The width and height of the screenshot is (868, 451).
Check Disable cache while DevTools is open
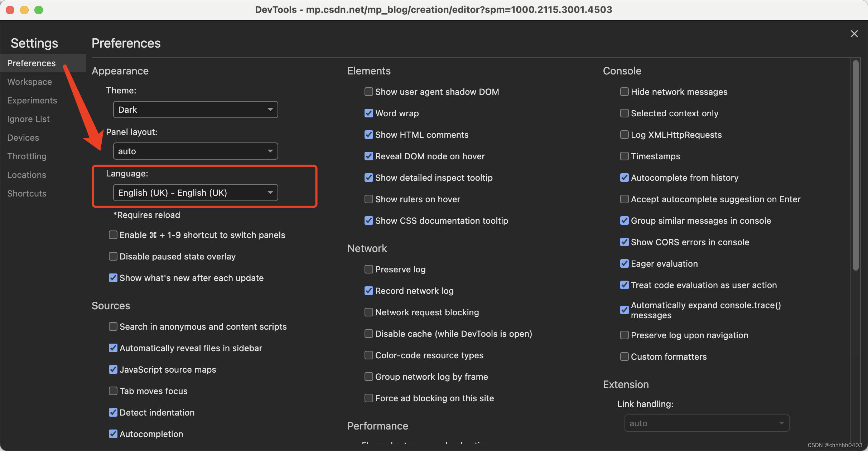368,334
